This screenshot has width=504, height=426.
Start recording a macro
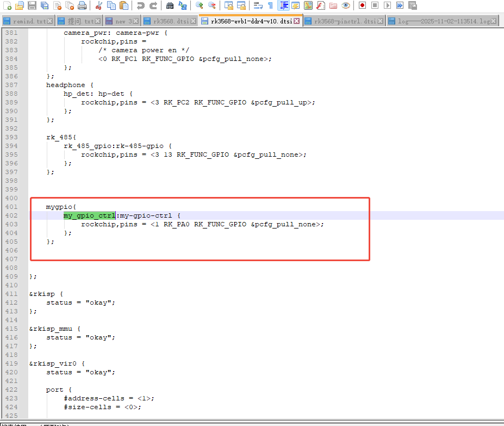[362, 5]
